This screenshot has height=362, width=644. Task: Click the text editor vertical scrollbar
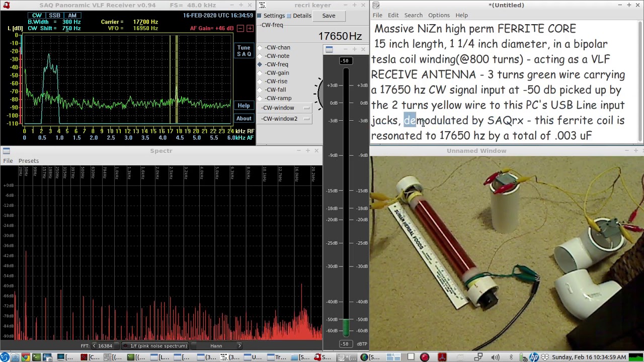click(640, 82)
